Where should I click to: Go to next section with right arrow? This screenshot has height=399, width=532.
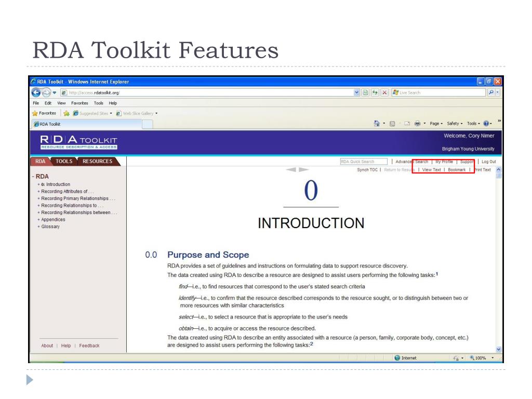[x=303, y=169]
